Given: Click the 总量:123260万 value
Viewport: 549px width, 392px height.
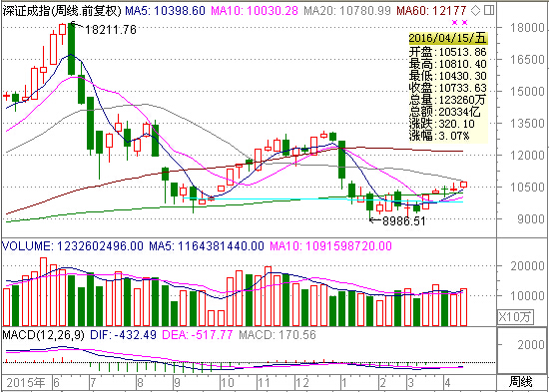Looking at the screenshot, I should 448,100.
